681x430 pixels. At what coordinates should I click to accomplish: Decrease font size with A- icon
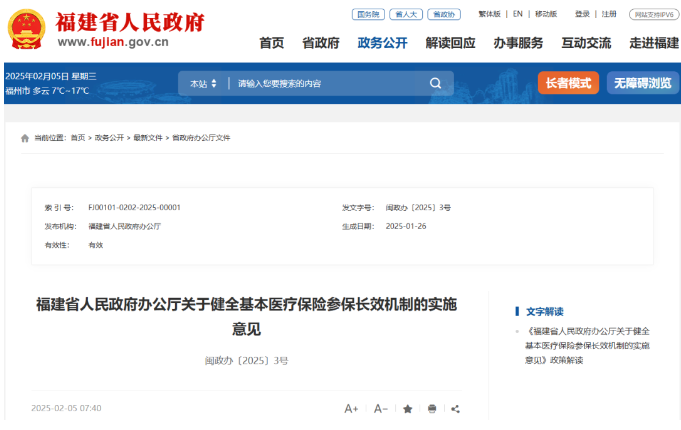point(381,409)
